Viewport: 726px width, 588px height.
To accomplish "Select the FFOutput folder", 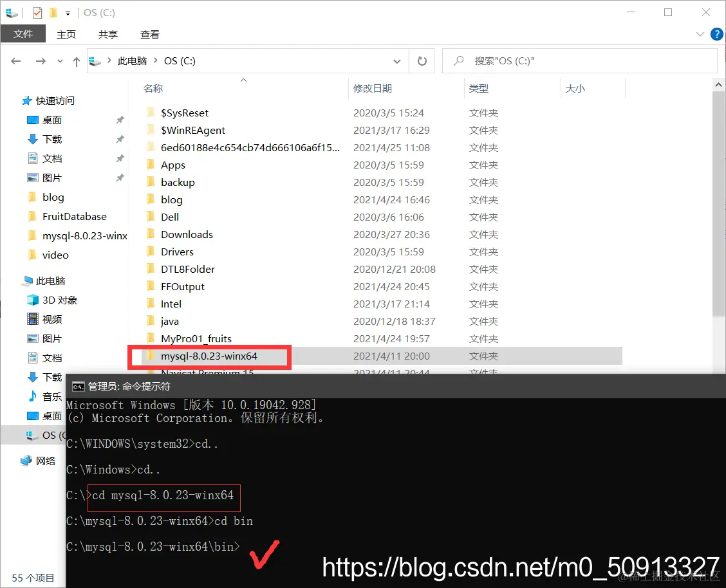I will point(182,287).
